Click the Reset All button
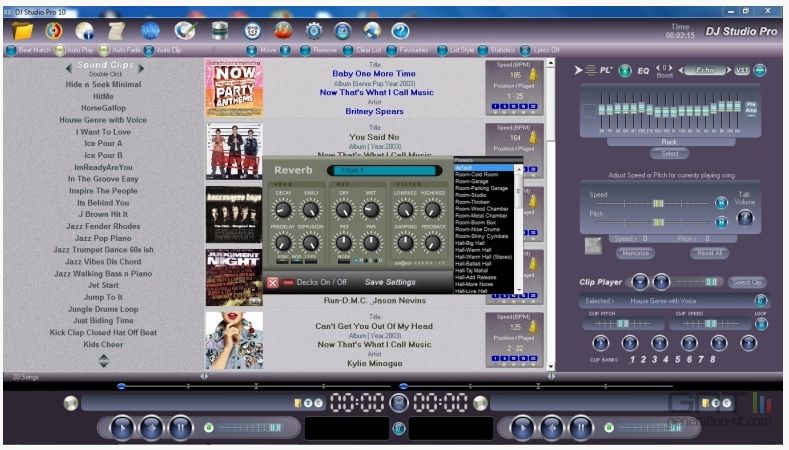This screenshot has width=789, height=450. 709,253
